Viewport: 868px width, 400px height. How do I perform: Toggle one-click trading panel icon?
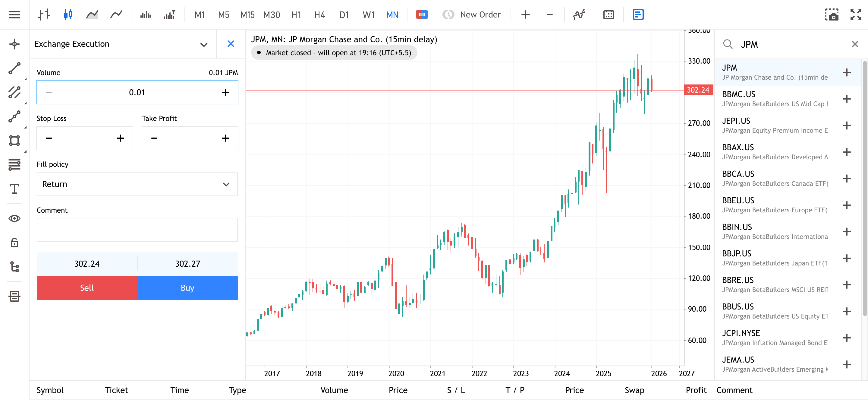tap(422, 14)
